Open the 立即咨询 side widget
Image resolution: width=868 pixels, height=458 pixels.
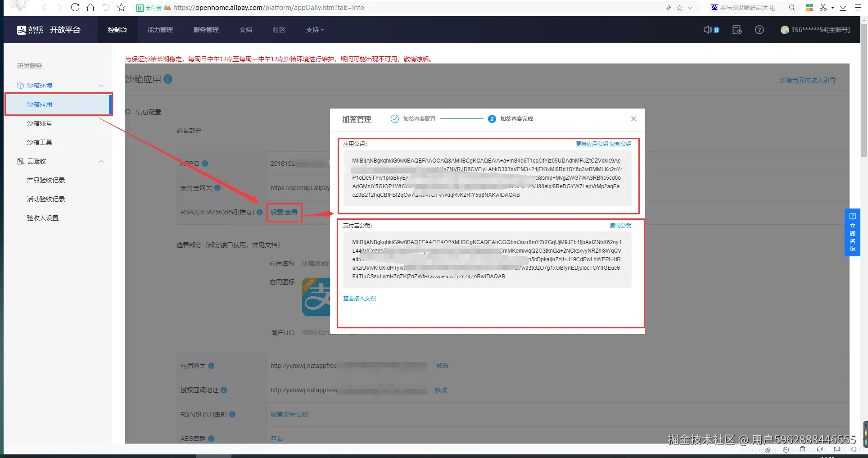[852, 232]
